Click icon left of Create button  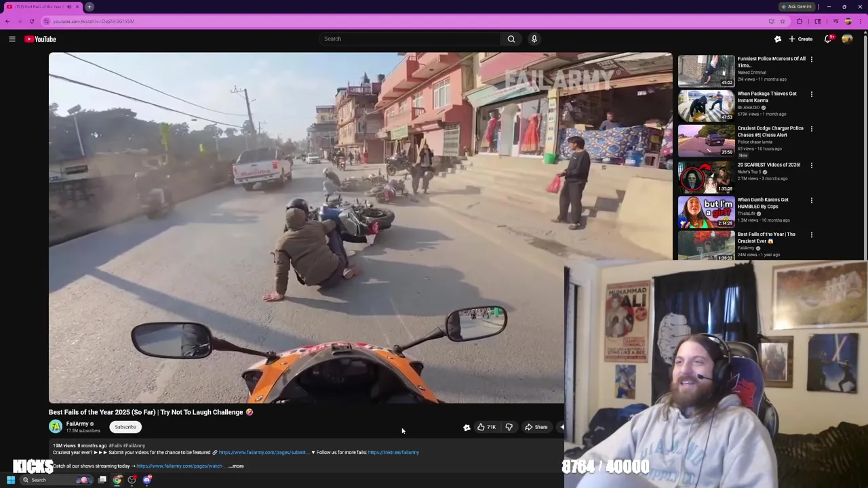pyautogui.click(x=778, y=39)
